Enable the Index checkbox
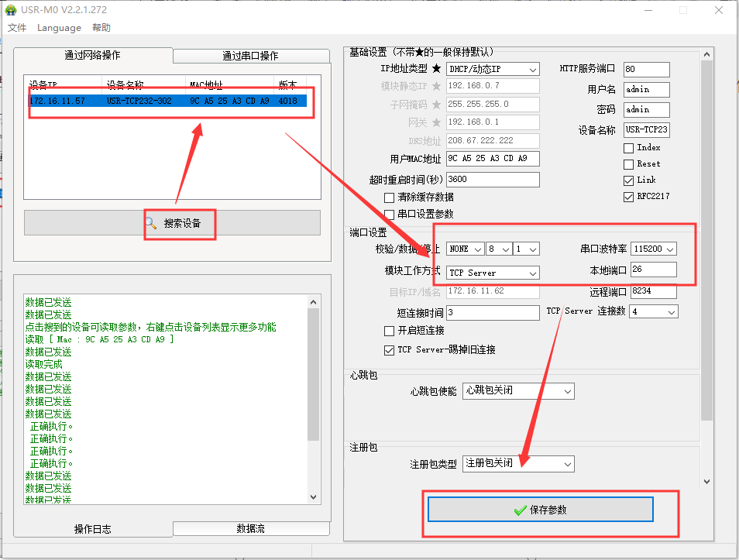Image resolution: width=739 pixels, height=560 pixels. [629, 147]
